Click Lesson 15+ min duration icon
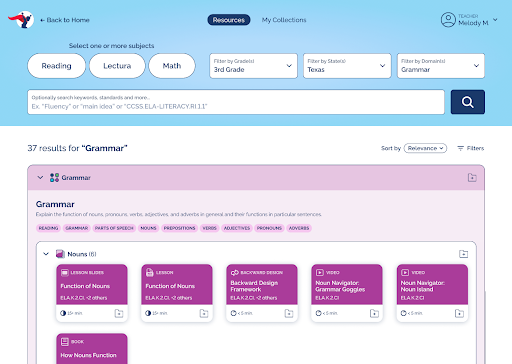 pyautogui.click(x=148, y=313)
